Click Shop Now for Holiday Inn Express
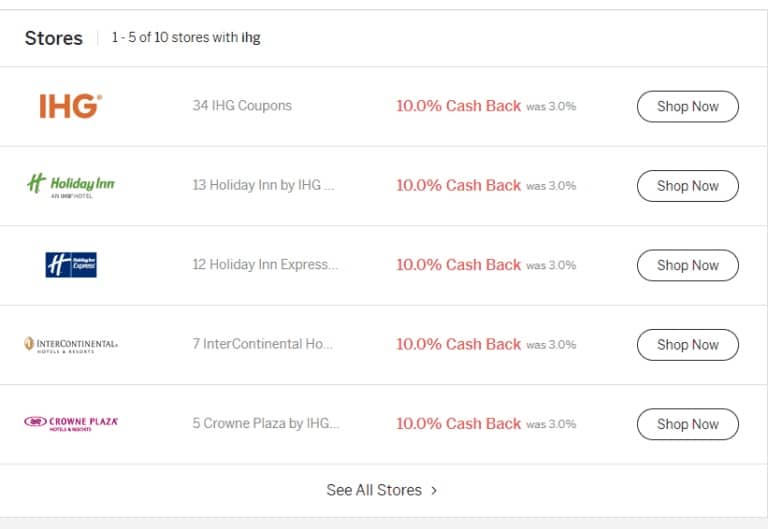The height and width of the screenshot is (529, 768). pos(688,265)
